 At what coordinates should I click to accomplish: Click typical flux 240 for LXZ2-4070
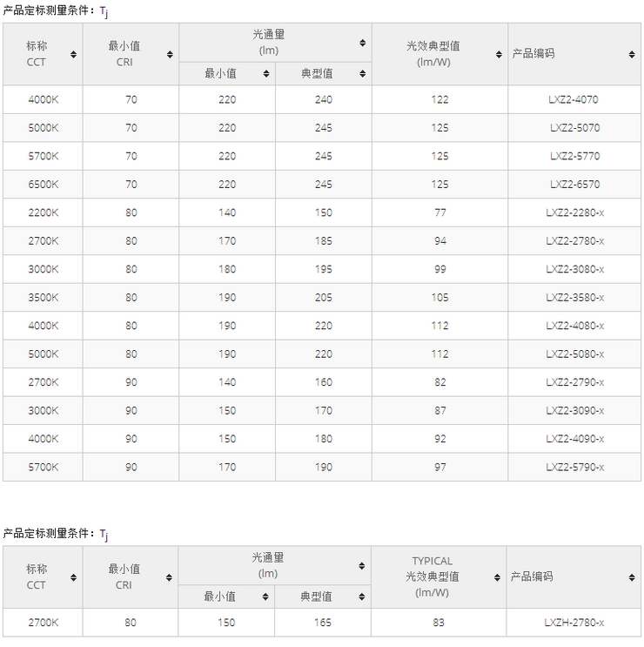pos(324,99)
